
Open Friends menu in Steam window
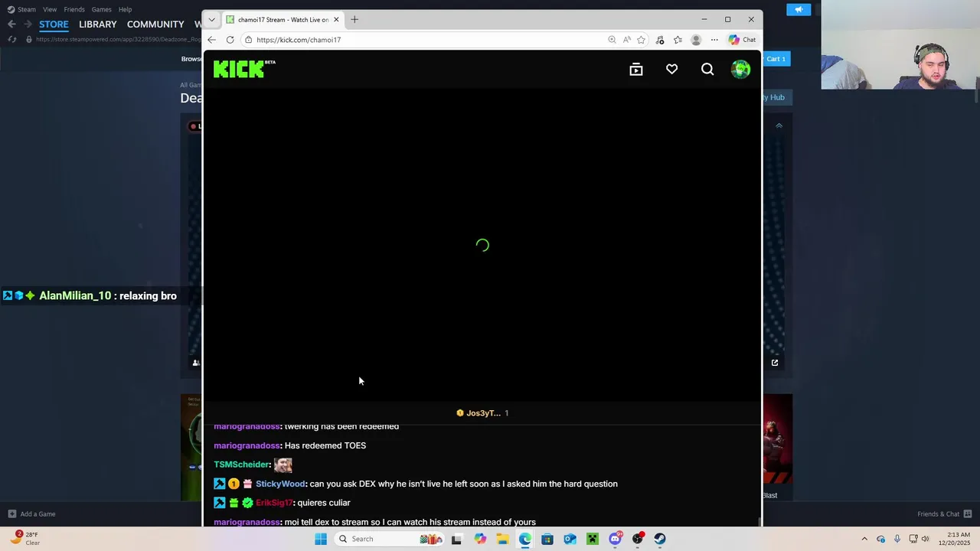(x=74, y=9)
